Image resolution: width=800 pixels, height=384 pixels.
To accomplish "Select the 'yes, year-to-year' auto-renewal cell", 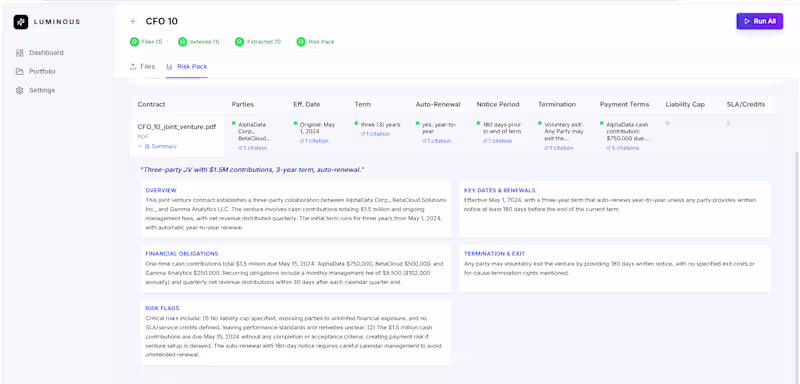I will 440,128.
